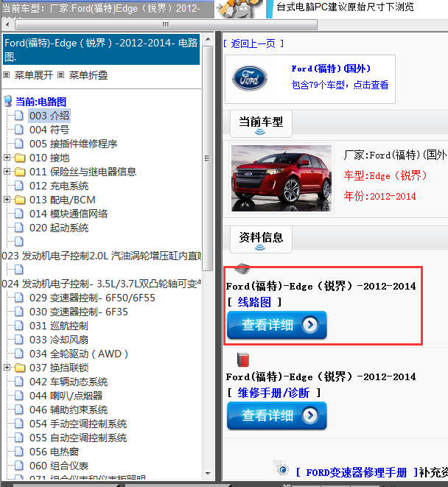Click the page icon beside 034 全轮驱动

19,354
